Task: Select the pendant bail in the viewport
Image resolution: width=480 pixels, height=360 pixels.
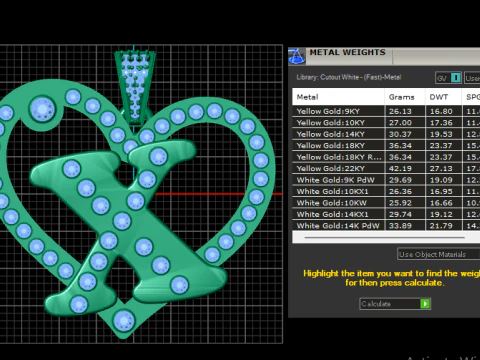Action: pos(135,87)
